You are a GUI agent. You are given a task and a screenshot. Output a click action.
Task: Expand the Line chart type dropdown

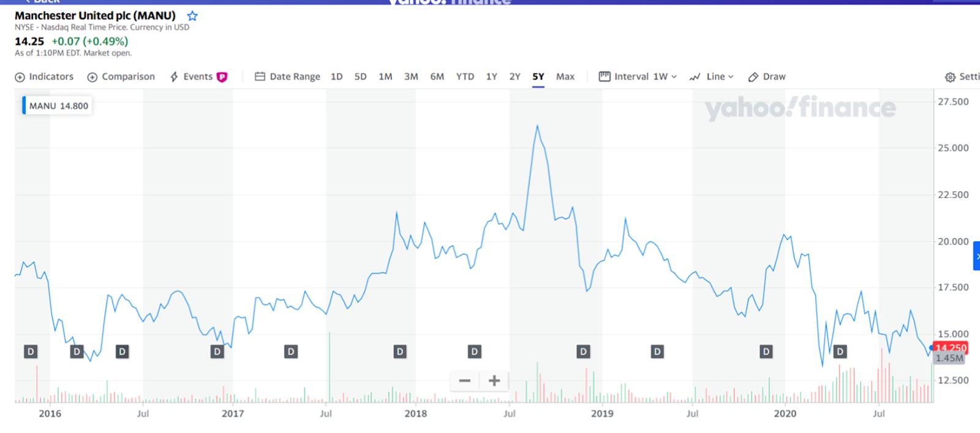point(711,77)
